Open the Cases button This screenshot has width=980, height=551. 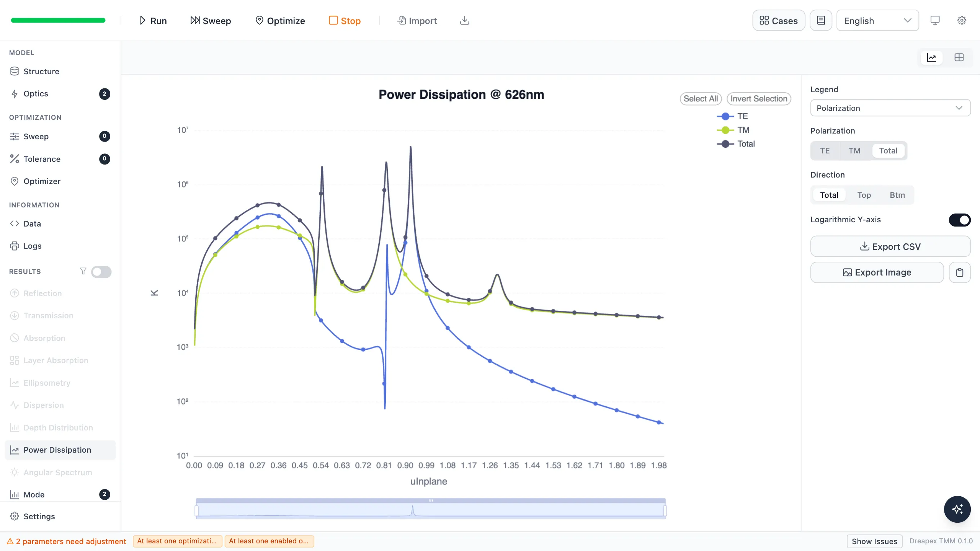779,21
